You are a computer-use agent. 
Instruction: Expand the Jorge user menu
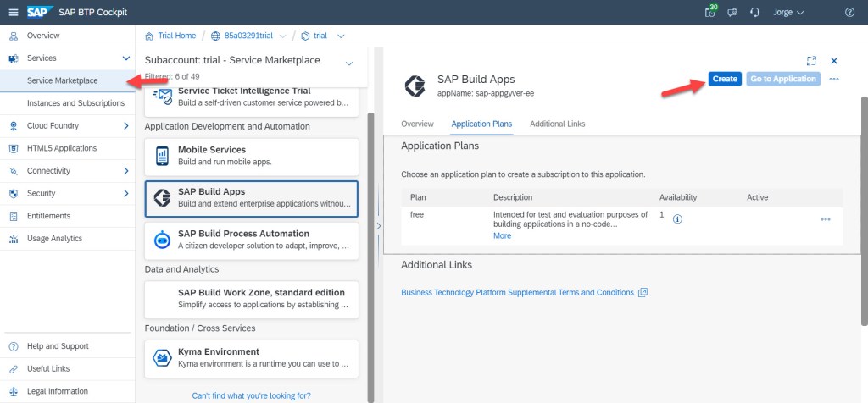pos(788,12)
